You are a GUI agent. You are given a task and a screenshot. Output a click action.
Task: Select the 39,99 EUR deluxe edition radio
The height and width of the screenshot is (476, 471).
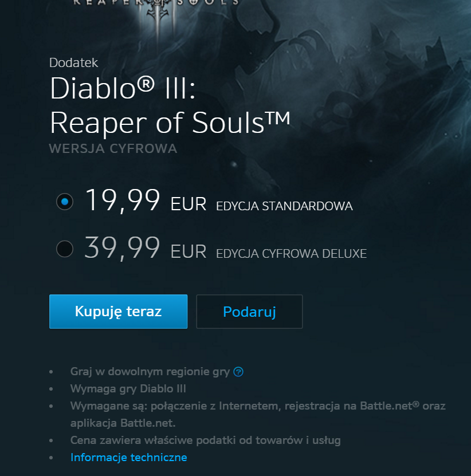click(x=65, y=249)
